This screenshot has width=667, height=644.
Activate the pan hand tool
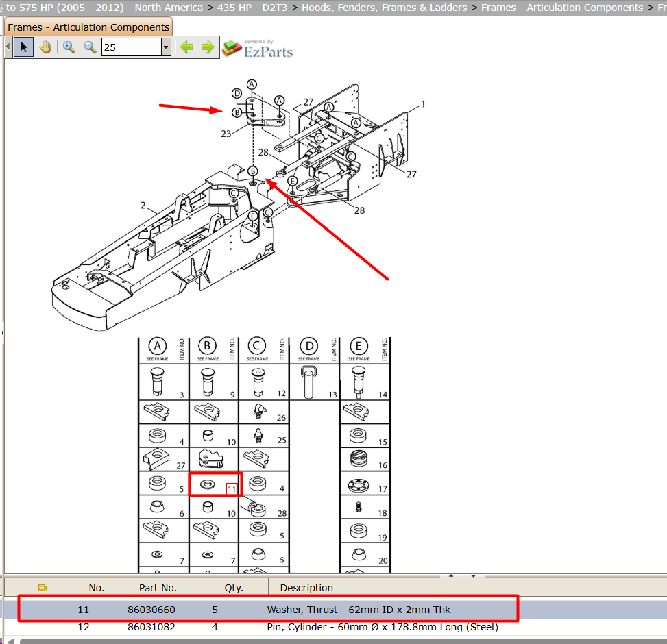[45, 47]
